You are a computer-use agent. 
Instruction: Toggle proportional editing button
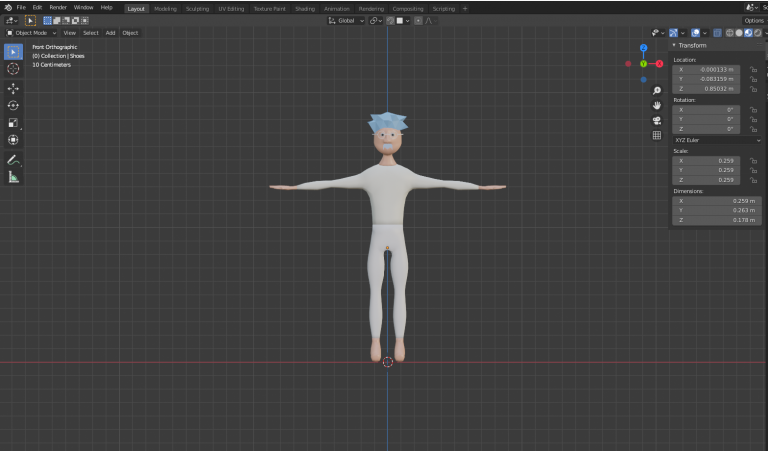418,21
